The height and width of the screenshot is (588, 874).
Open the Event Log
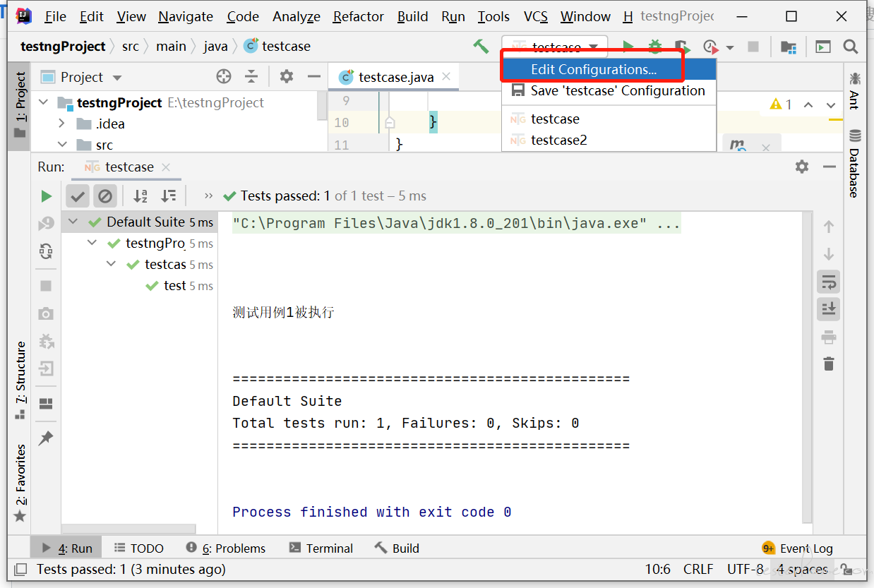(x=798, y=548)
